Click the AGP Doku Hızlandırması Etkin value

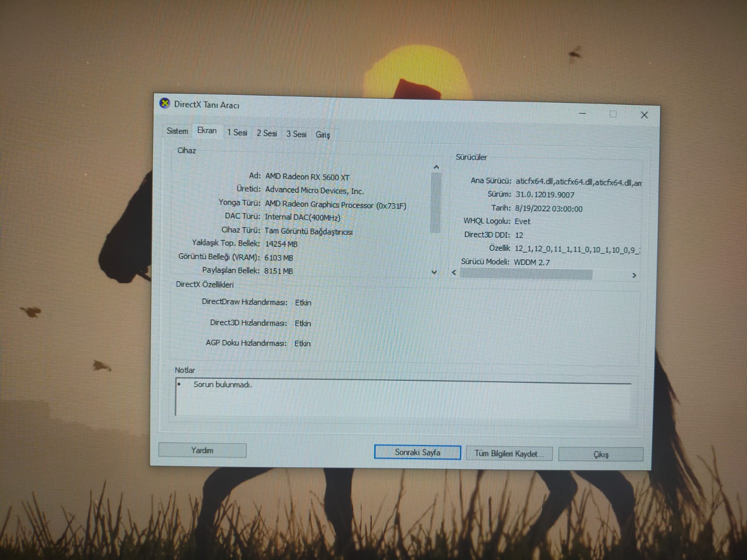pos(302,343)
